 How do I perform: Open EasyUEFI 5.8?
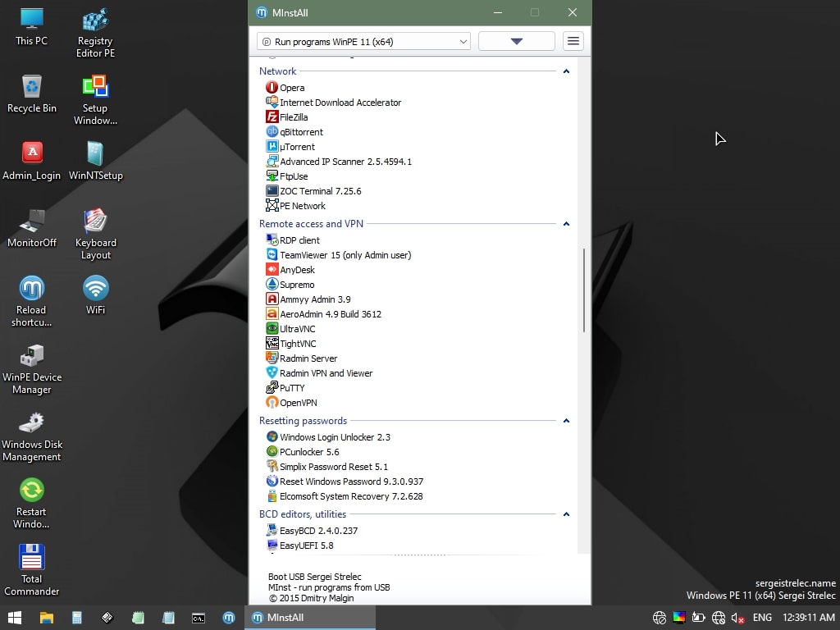click(299, 546)
